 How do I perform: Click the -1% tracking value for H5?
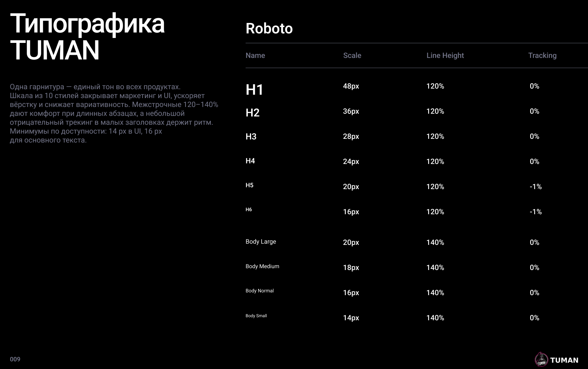535,187
